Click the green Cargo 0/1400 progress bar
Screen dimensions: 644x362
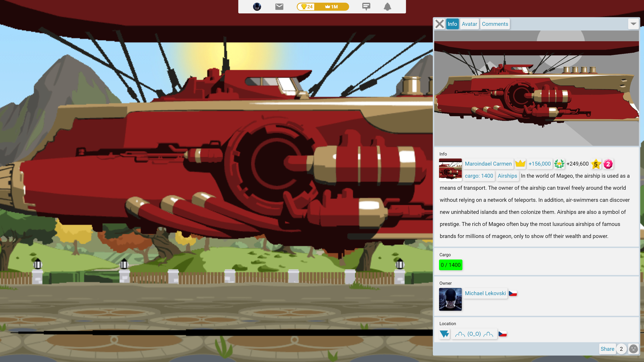450,265
